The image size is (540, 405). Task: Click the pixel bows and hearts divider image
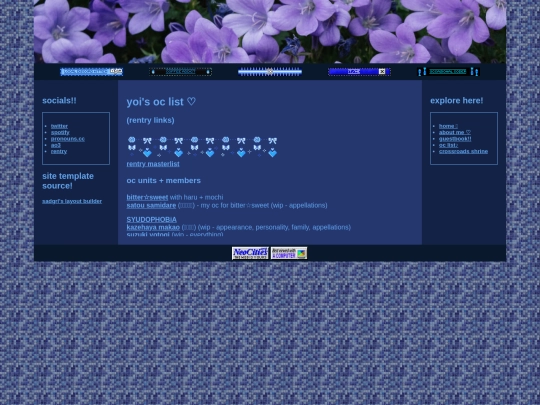[202, 147]
